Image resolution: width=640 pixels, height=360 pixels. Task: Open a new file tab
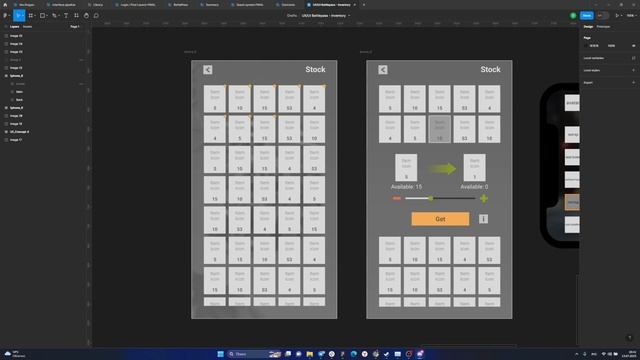364,4
